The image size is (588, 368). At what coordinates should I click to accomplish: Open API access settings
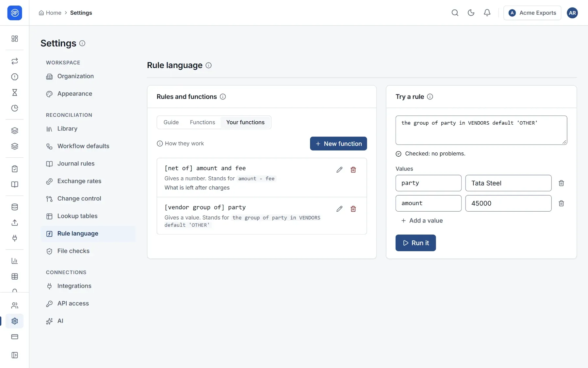pyautogui.click(x=88, y=304)
